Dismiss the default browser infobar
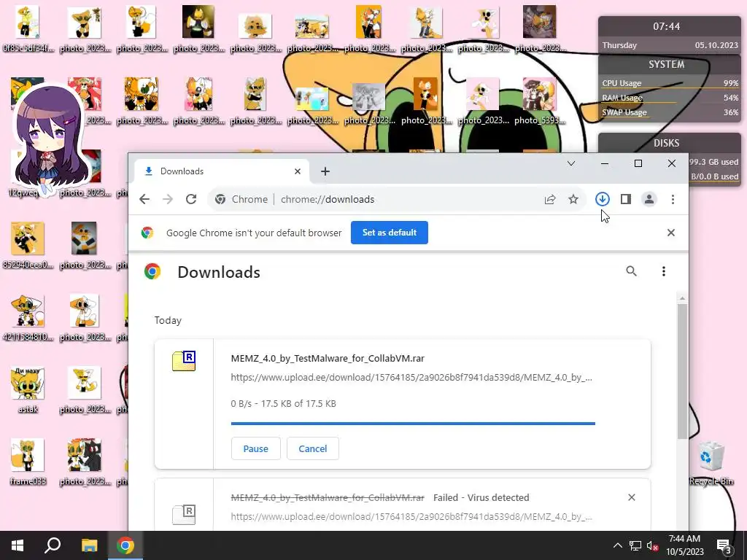The image size is (747, 560). (x=671, y=233)
